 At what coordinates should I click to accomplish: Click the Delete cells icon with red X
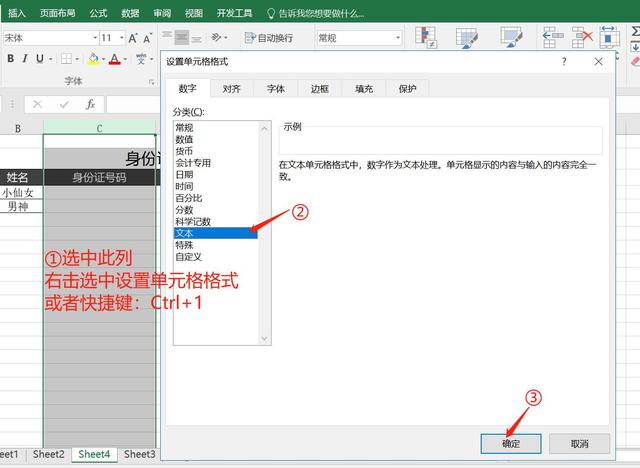pos(582,37)
